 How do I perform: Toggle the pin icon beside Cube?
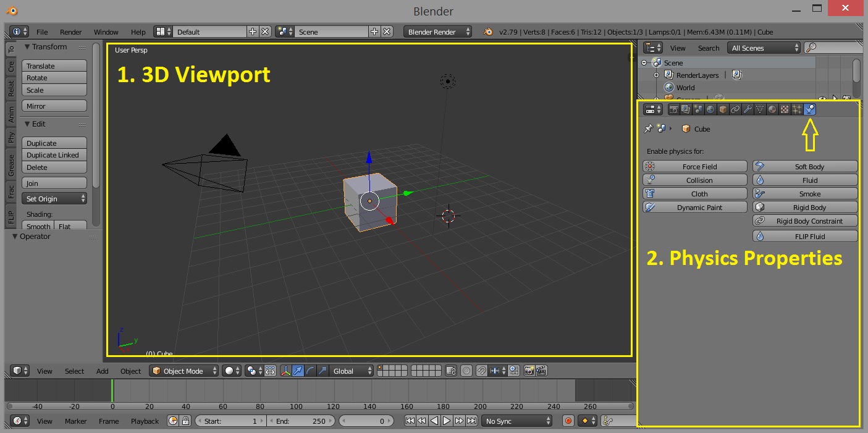648,128
